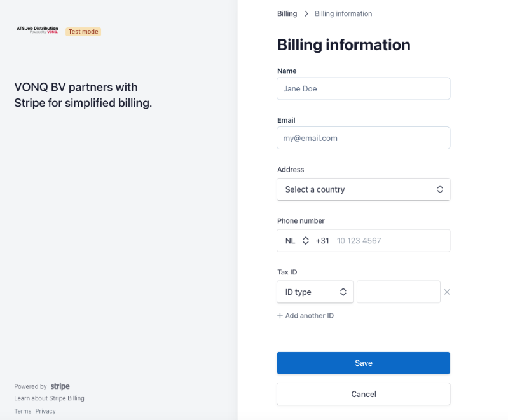Click the Address label
Image resolution: width=508 pixels, height=420 pixels.
point(291,170)
